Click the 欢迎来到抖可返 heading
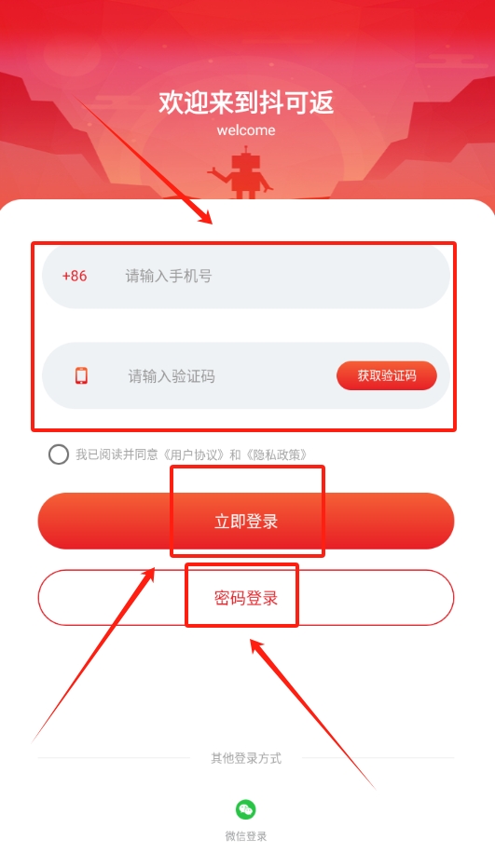The width and height of the screenshot is (495, 868). pyautogui.click(x=246, y=102)
